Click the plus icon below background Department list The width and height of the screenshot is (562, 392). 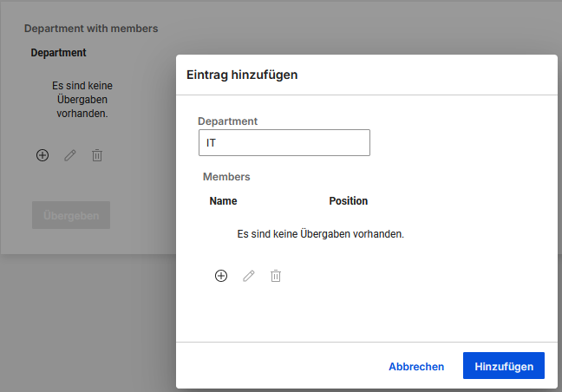point(42,155)
